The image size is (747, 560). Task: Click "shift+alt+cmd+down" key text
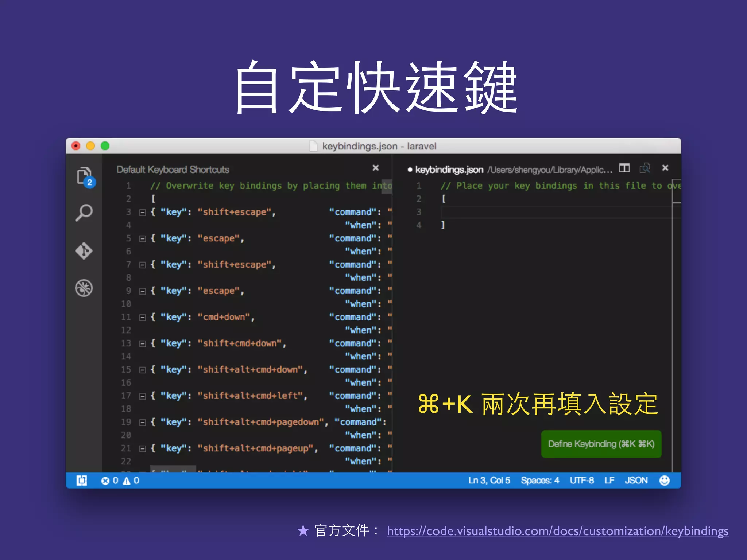tap(253, 370)
